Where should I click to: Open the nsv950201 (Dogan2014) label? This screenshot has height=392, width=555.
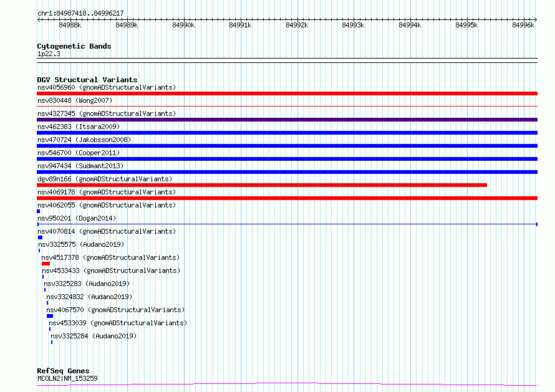pos(77,218)
